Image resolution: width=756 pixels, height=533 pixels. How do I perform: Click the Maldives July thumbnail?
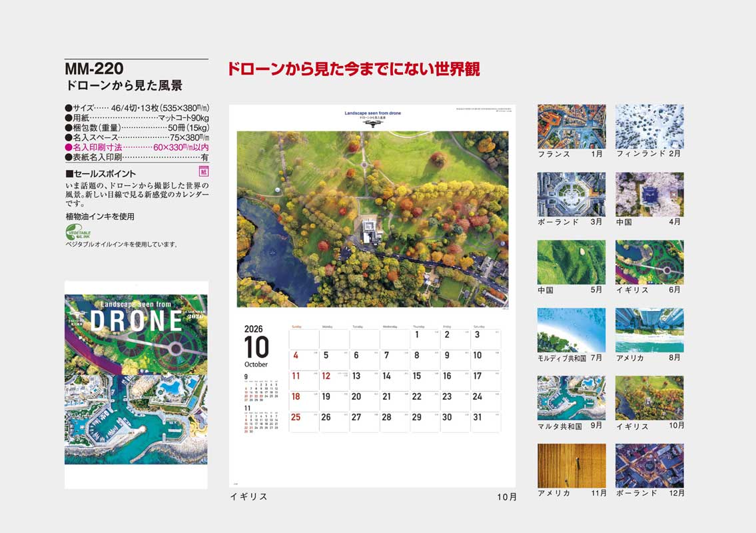(x=571, y=330)
